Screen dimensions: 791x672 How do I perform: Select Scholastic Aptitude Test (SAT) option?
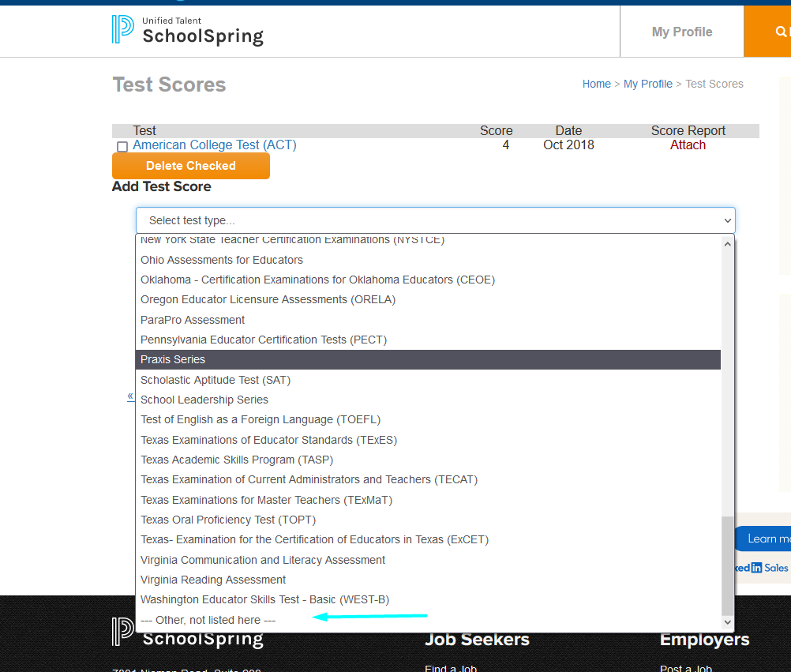pyautogui.click(x=216, y=380)
